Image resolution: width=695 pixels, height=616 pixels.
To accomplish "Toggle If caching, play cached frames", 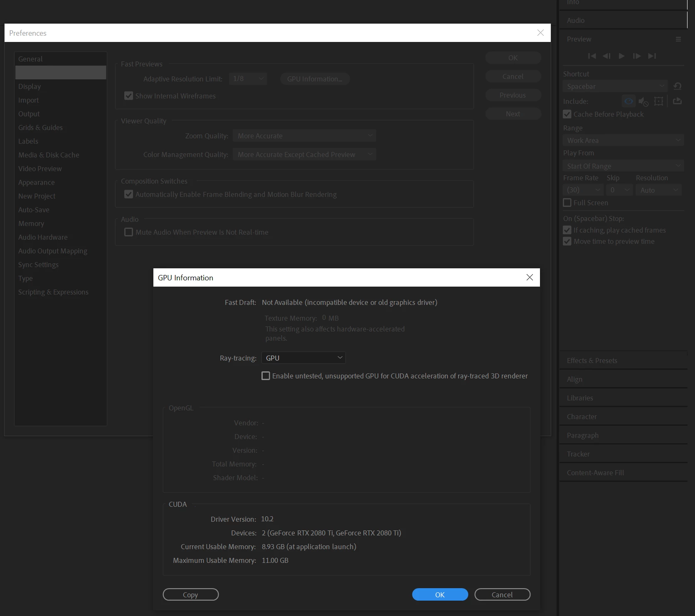I will (567, 230).
